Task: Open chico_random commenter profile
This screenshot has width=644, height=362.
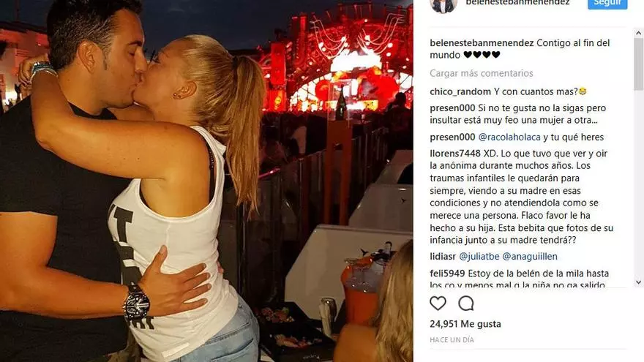Action: 460,91
